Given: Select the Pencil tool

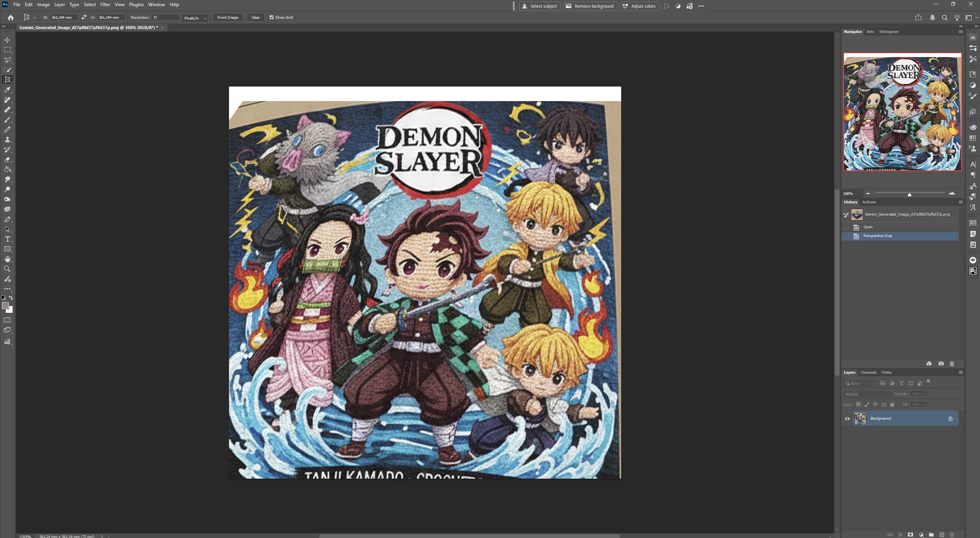Looking at the screenshot, I should click(7, 130).
